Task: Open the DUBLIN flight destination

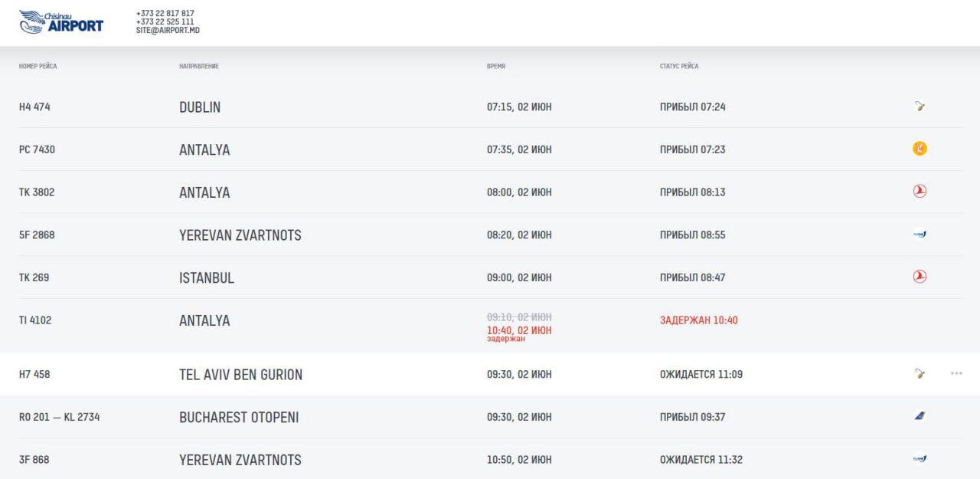Action: (200, 107)
